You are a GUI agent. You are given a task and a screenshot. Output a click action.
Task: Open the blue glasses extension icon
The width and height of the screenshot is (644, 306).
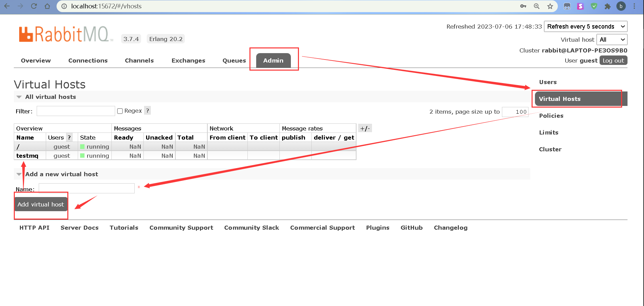[567, 6]
